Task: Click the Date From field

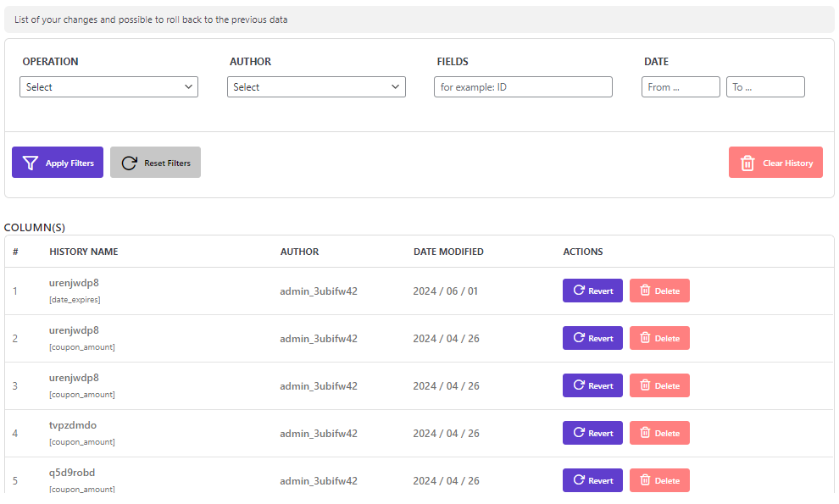Action: (x=681, y=86)
